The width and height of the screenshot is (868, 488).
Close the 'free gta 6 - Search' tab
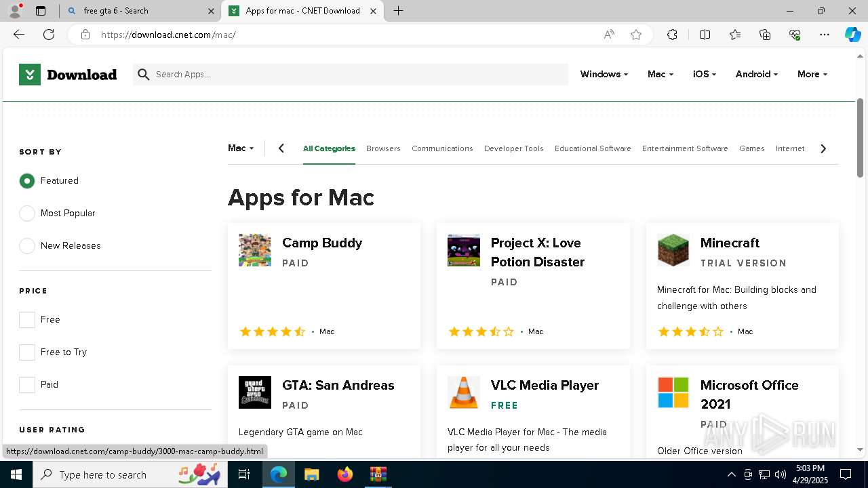[x=211, y=11]
